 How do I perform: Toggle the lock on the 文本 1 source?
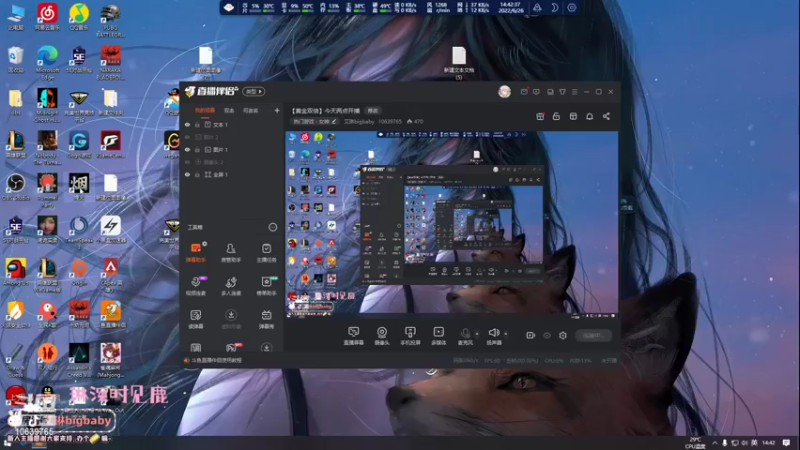197,124
